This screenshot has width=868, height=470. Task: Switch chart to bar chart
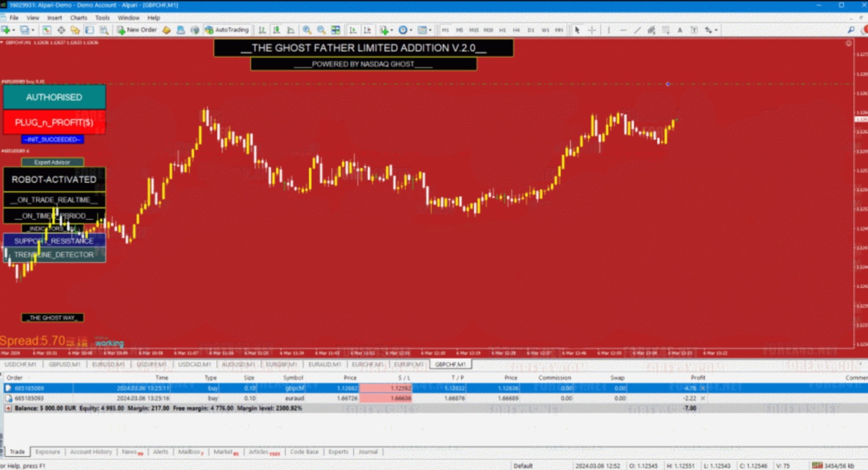(x=262, y=30)
